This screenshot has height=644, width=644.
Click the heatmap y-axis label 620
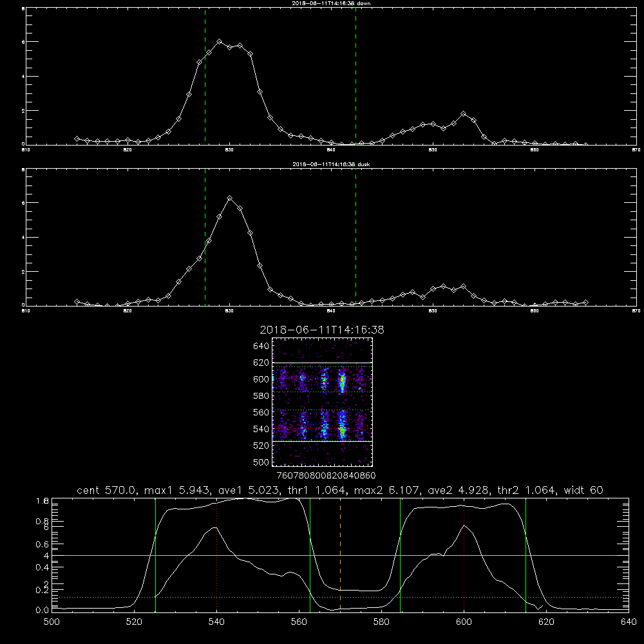coord(261,363)
